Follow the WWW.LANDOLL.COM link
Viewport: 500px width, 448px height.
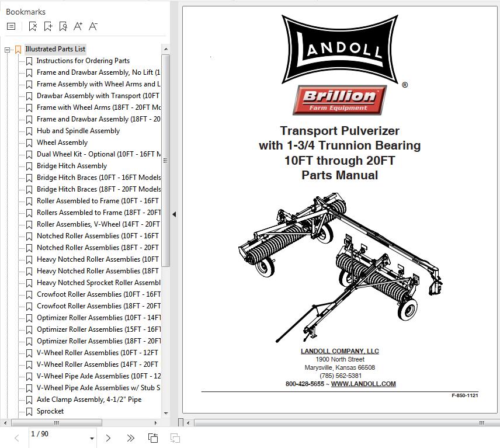[x=363, y=384]
